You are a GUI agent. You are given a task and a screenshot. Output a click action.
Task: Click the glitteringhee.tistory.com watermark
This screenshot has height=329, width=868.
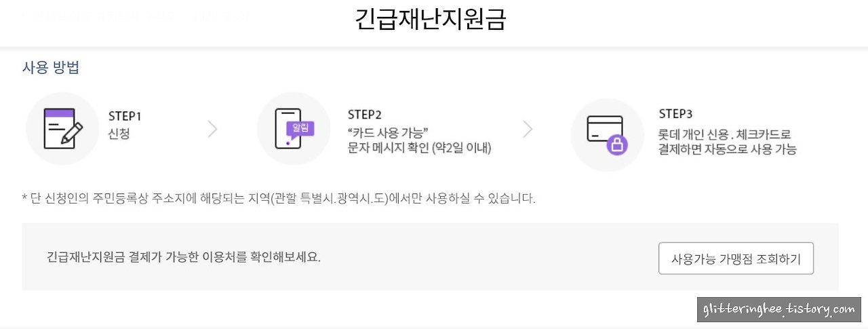click(779, 309)
